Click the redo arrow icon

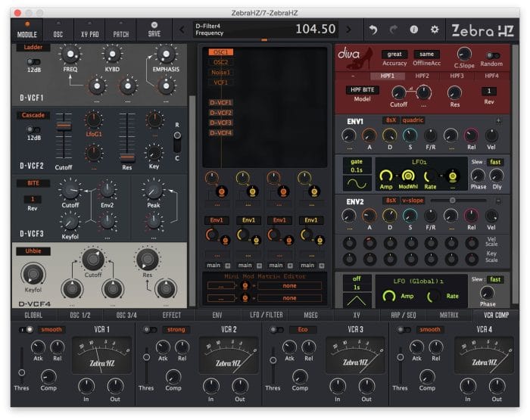pyautogui.click(x=394, y=30)
